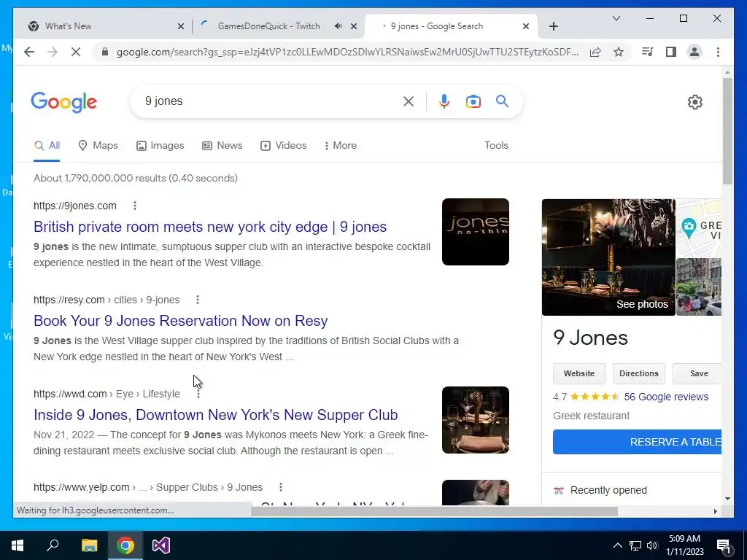Go back to the previous page
Image resolution: width=747 pixels, height=560 pixels.
(x=29, y=52)
